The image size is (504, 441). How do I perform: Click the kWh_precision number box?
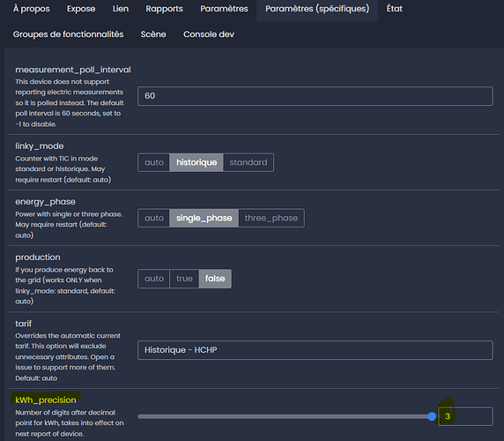[x=465, y=416]
